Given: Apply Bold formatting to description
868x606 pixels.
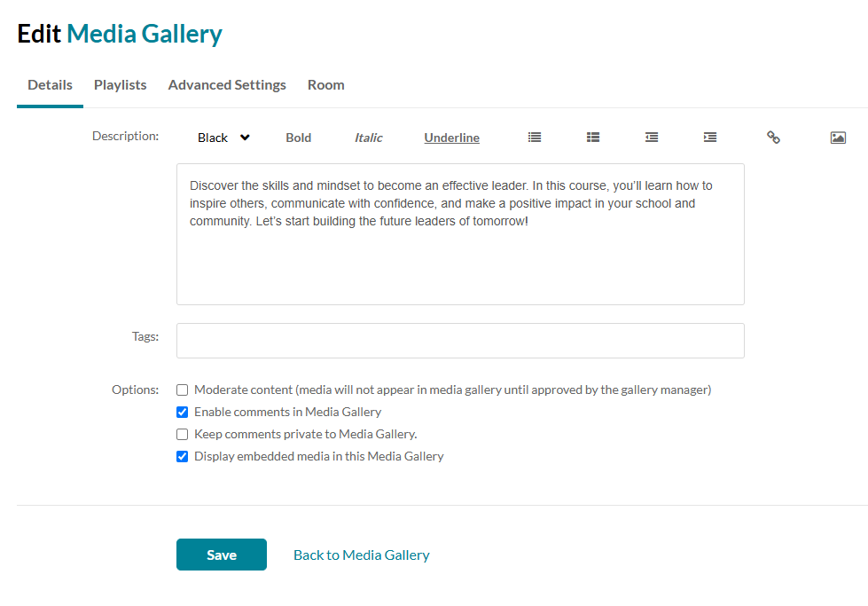Looking at the screenshot, I should pyautogui.click(x=299, y=138).
